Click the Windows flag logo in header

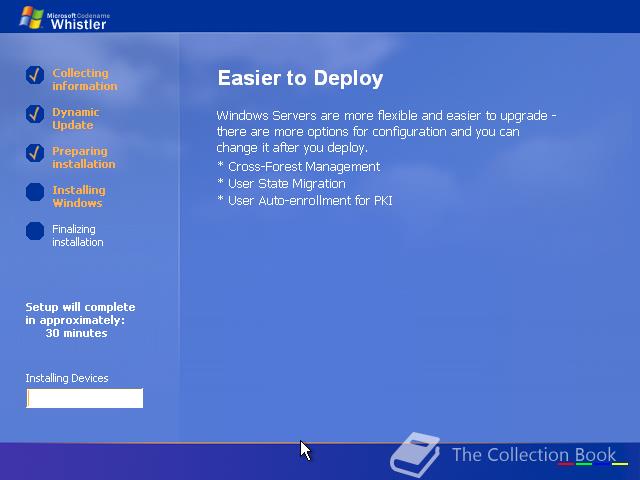click(31, 17)
